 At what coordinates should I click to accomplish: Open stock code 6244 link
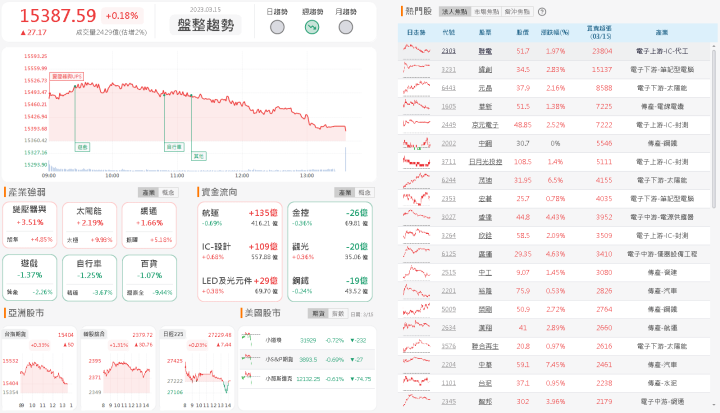click(x=449, y=180)
